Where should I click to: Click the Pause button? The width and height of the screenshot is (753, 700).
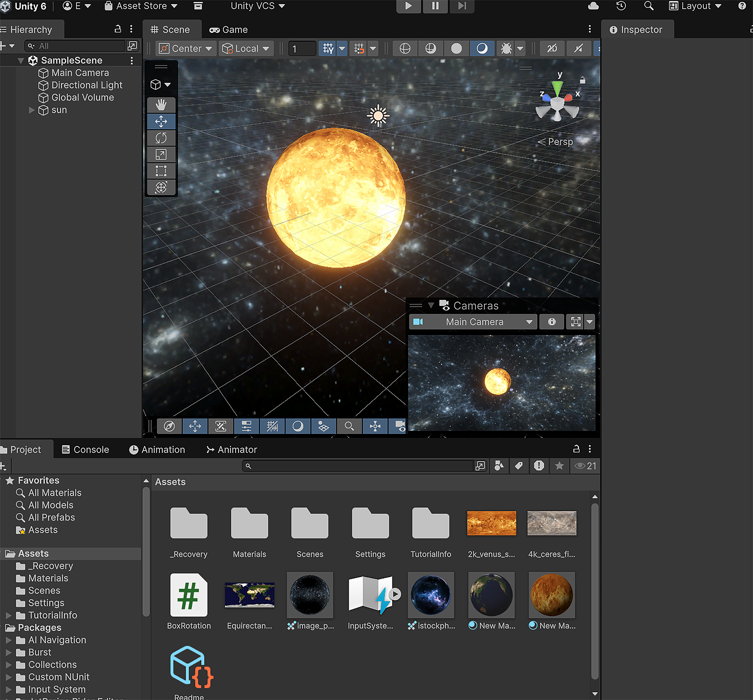click(x=435, y=6)
